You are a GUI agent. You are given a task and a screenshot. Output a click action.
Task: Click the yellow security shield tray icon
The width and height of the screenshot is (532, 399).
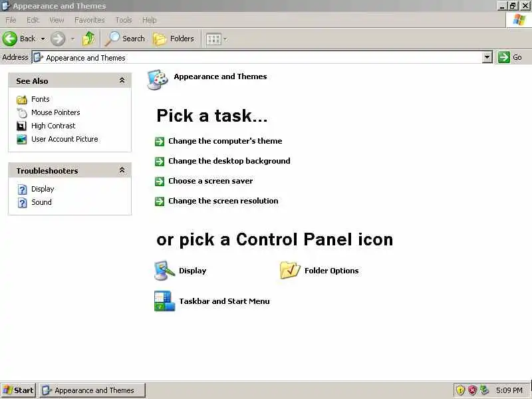460,390
